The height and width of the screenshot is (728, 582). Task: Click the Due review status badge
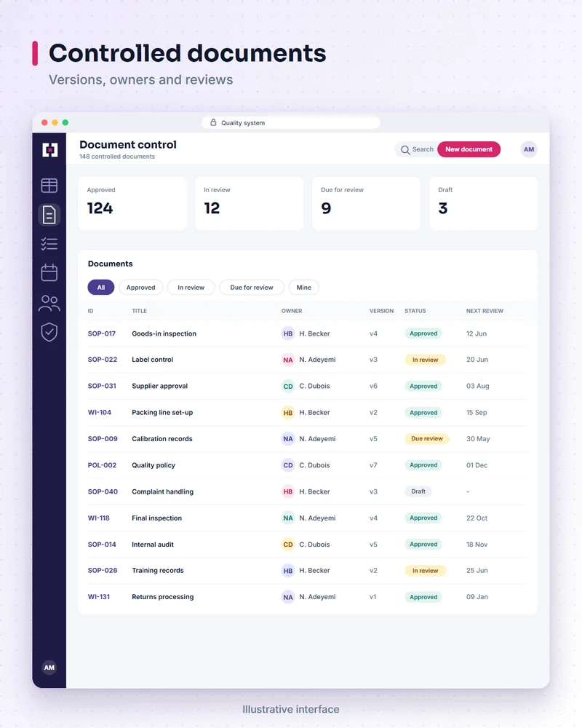[427, 439]
